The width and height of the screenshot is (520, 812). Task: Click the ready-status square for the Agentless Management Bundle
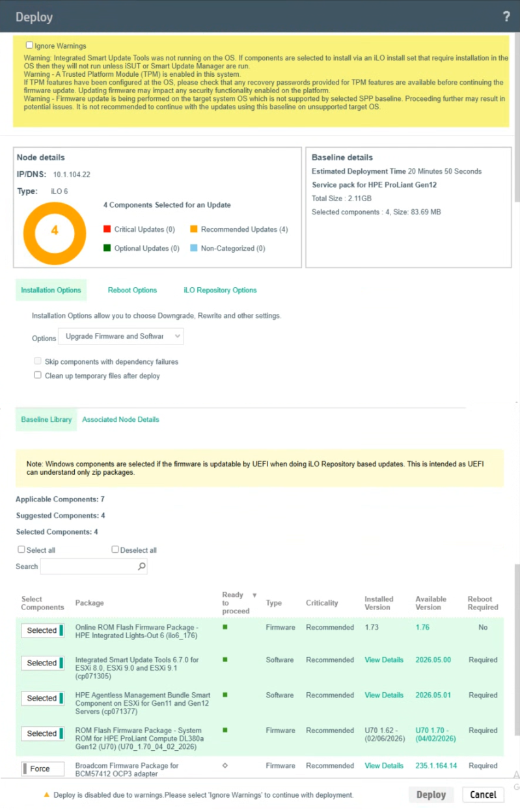point(225,695)
